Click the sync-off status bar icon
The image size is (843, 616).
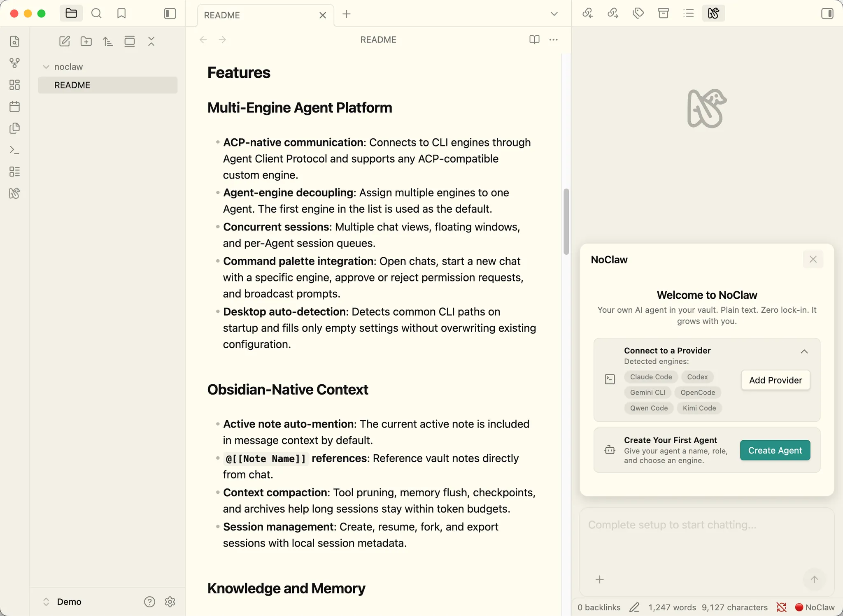(781, 607)
